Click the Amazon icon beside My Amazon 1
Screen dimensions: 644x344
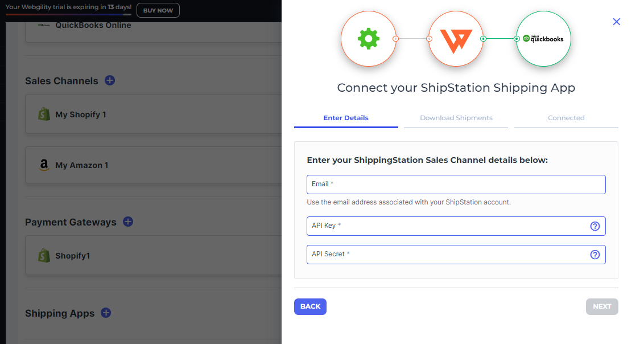[44, 165]
